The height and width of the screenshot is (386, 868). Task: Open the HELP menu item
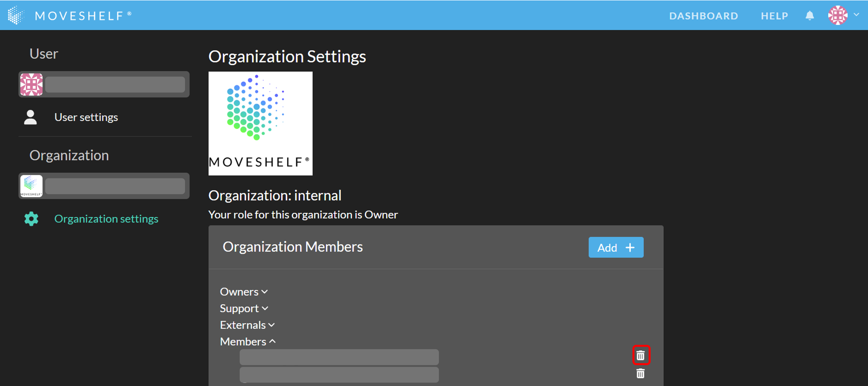tap(774, 16)
